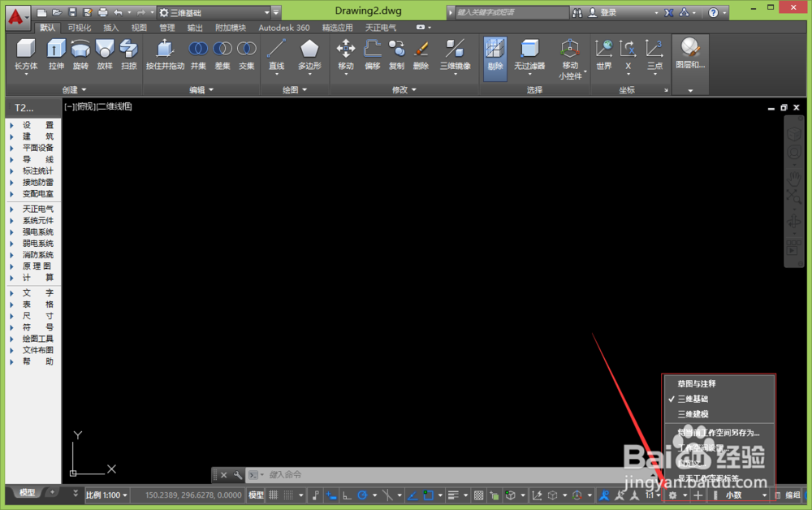The image size is (812, 510).
Task: Select the 复制 copy tool
Action: pos(397,55)
